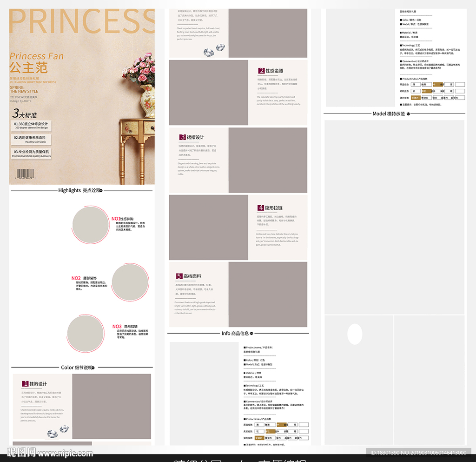Click the number 2 badge beside 性感蛮腰
Image resolution: width=476 pixels, height=462 pixels.
pos(262,71)
